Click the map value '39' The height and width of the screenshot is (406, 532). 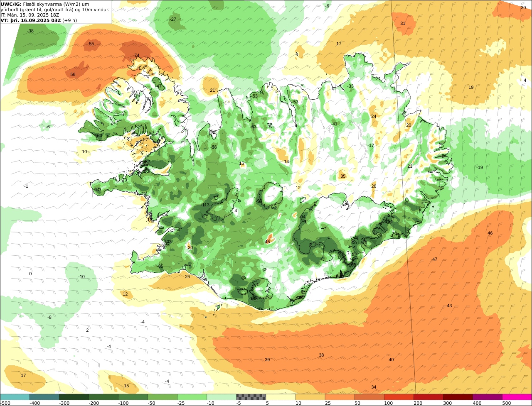coord(267,360)
